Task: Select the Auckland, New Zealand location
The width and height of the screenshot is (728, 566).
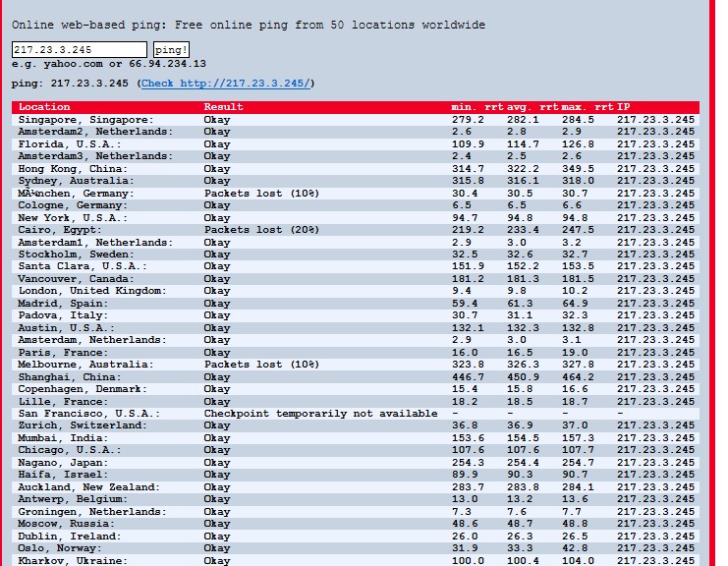Action: tap(89, 487)
